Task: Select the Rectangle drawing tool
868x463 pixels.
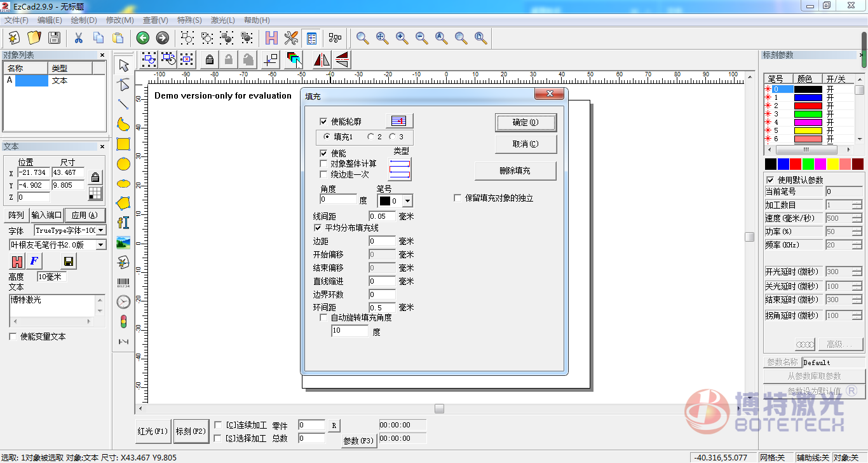Action: 123,144
